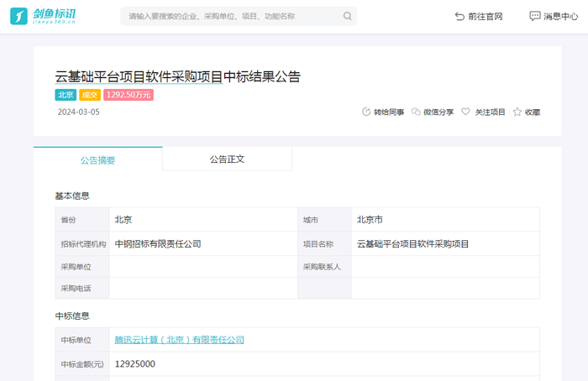Click the 微信分享 WeChat icon
Image resolution: width=588 pixels, height=381 pixels.
click(x=416, y=112)
